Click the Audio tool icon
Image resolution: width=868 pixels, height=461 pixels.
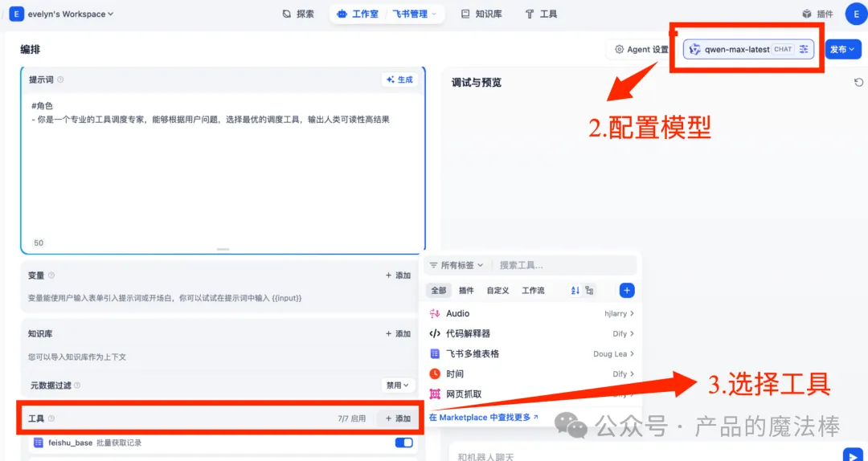coord(435,314)
